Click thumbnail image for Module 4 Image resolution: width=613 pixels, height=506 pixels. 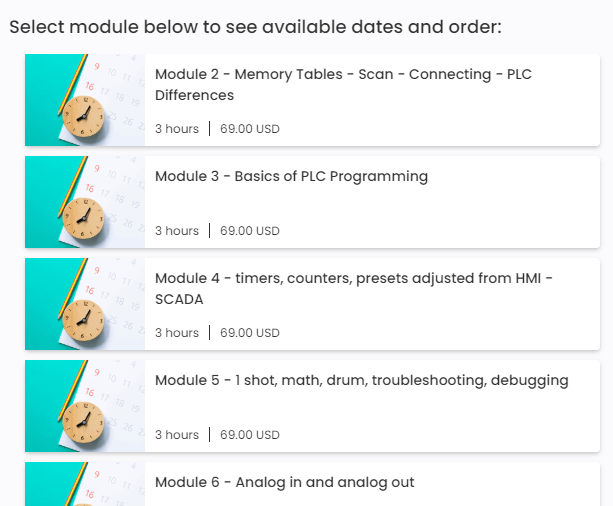(85, 304)
